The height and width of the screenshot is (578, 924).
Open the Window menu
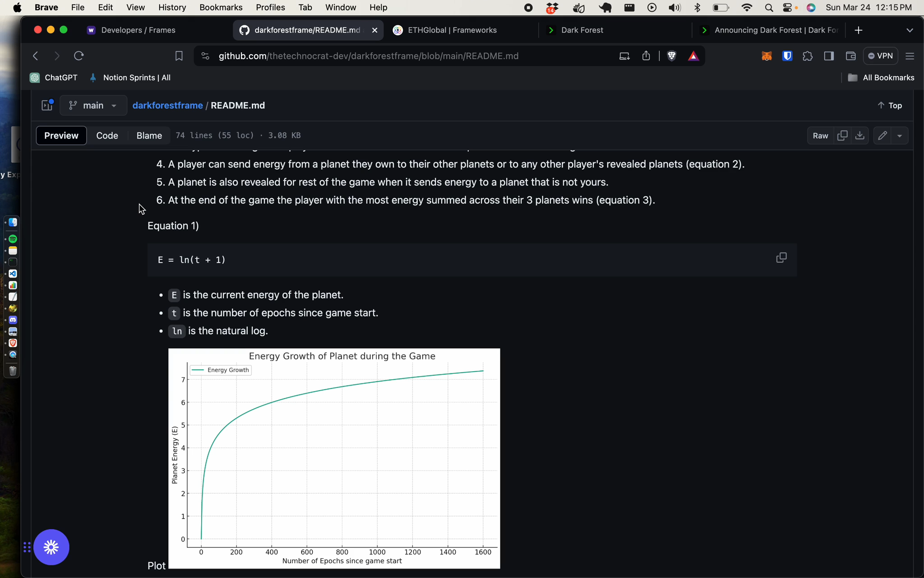point(341,7)
